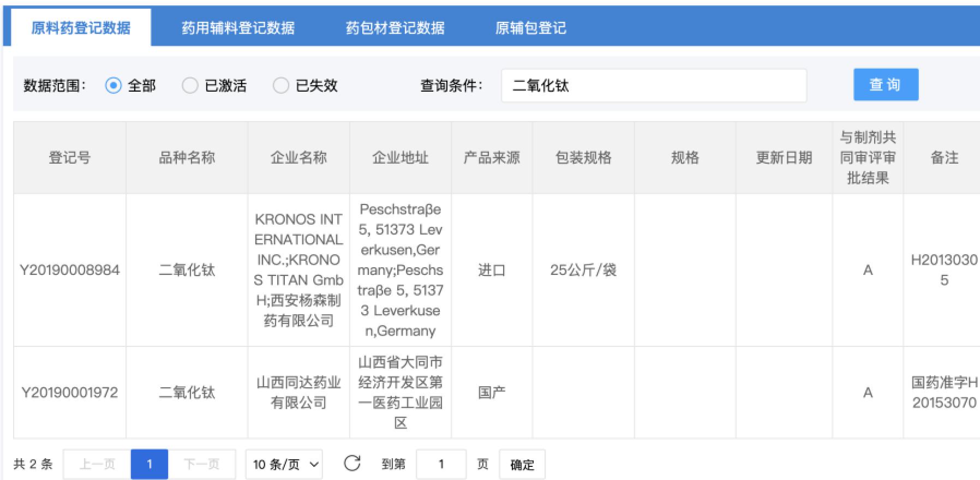
Task: Switch to 药包材登记数据 tab
Action: tap(395, 28)
